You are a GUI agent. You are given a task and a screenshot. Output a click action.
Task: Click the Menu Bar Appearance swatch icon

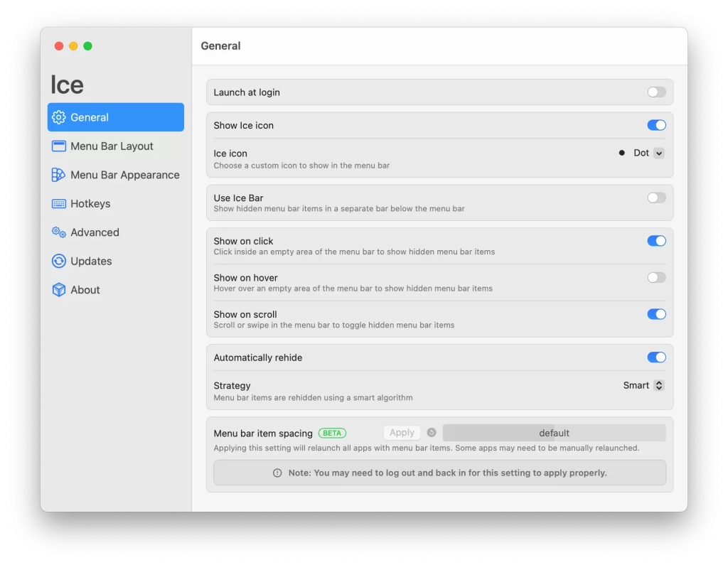(x=58, y=175)
